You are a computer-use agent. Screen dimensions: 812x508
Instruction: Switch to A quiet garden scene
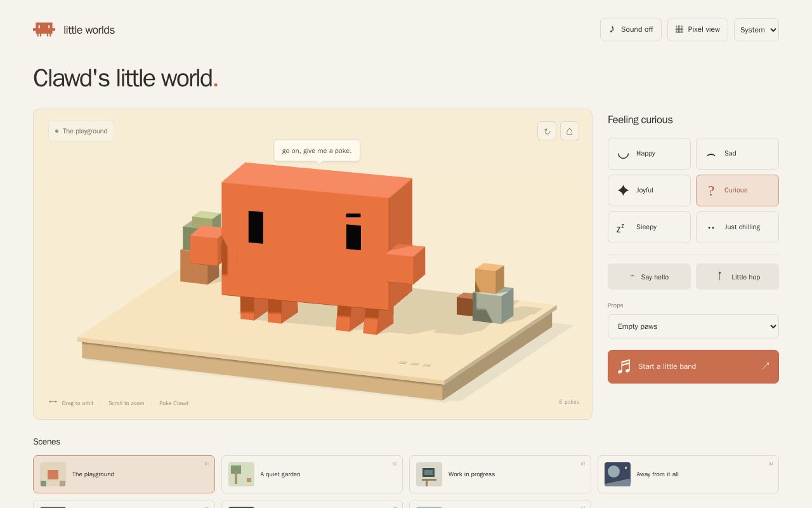(312, 474)
